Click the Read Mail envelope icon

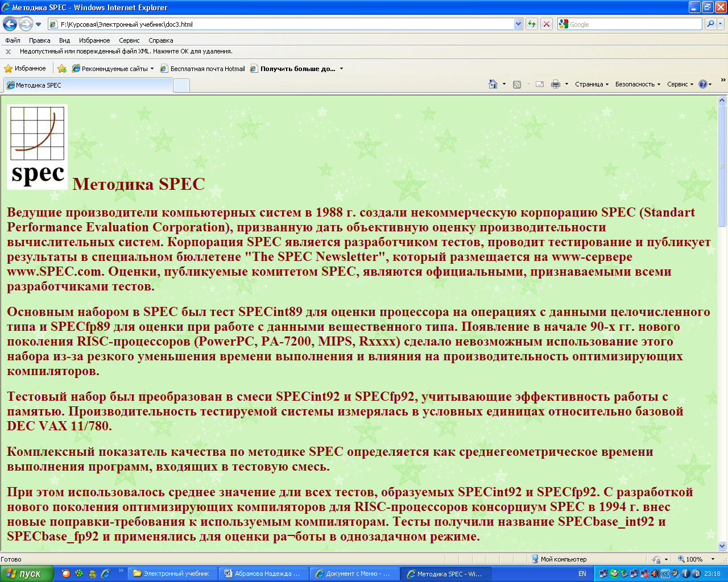(540, 84)
